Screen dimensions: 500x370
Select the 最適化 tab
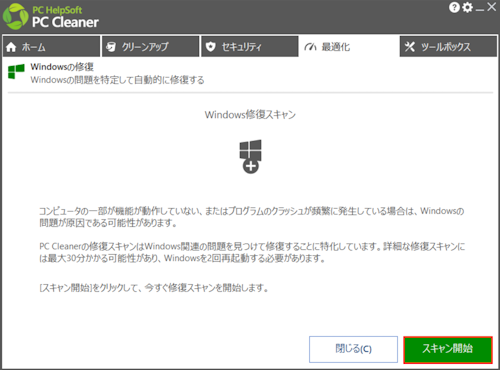[x=349, y=47]
